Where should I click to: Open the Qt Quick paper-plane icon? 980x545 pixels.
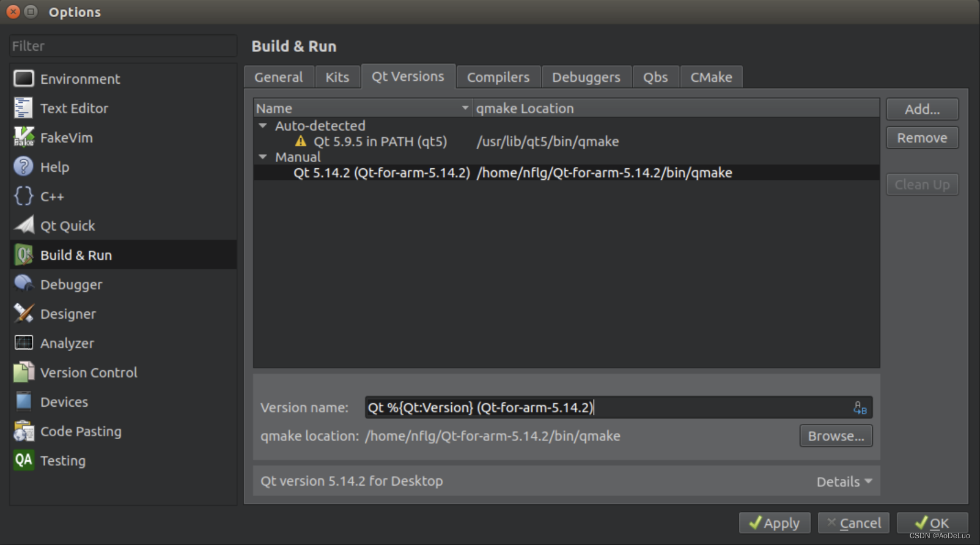[24, 225]
